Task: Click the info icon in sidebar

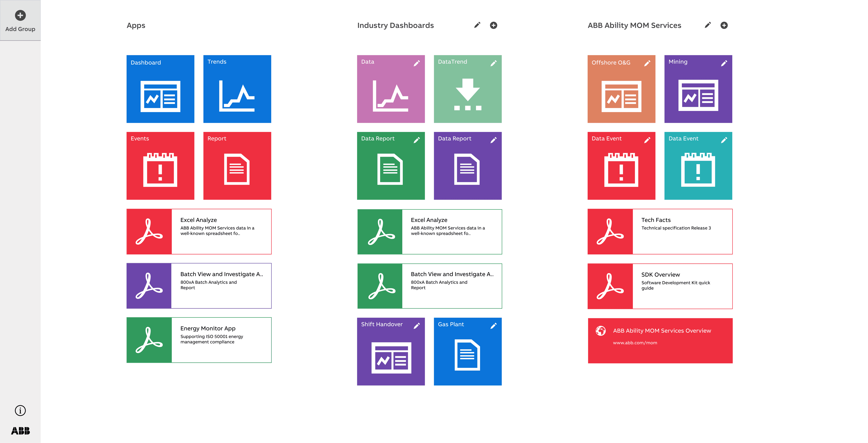Action: (x=20, y=410)
